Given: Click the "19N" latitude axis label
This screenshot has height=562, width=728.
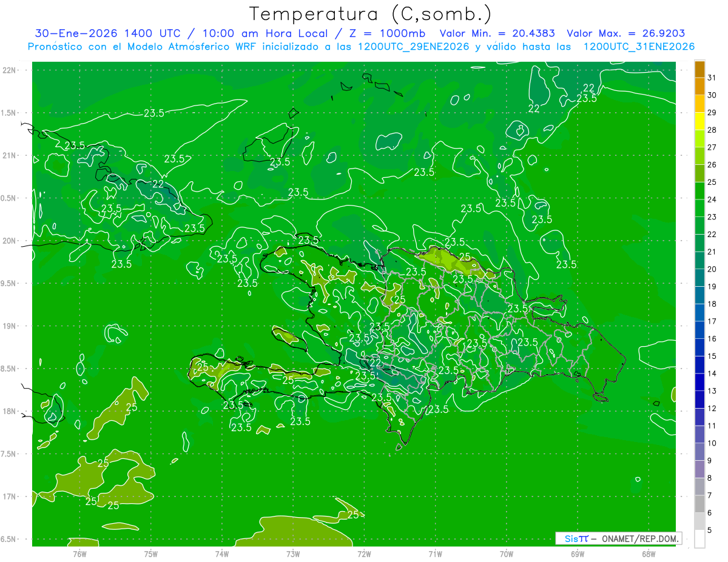Looking at the screenshot, I should tap(9, 326).
